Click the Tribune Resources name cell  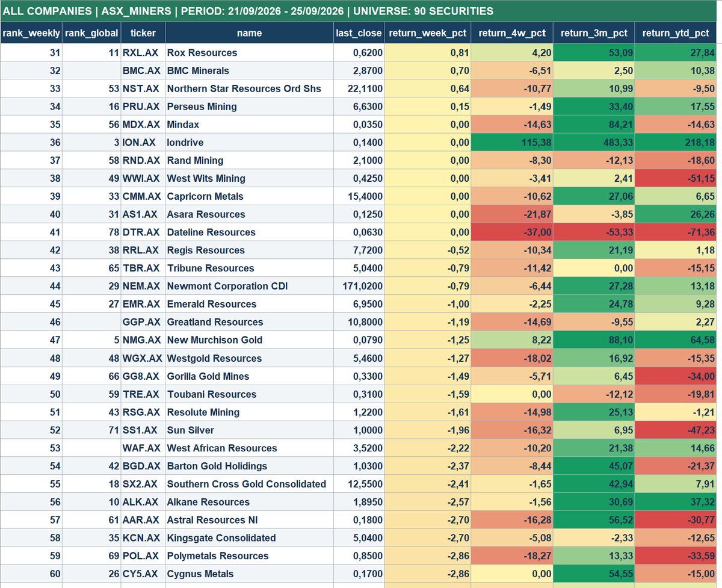pyautogui.click(x=249, y=268)
